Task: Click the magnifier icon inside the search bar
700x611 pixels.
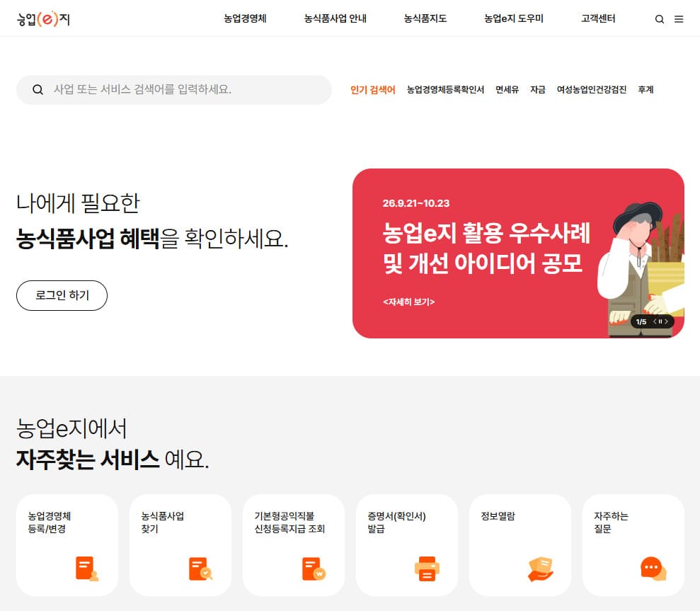Action: point(38,90)
